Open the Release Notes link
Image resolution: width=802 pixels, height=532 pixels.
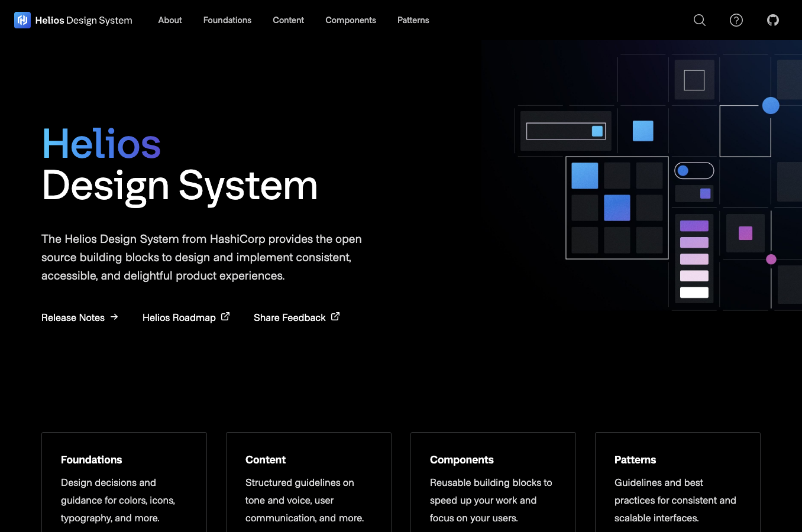(73, 317)
